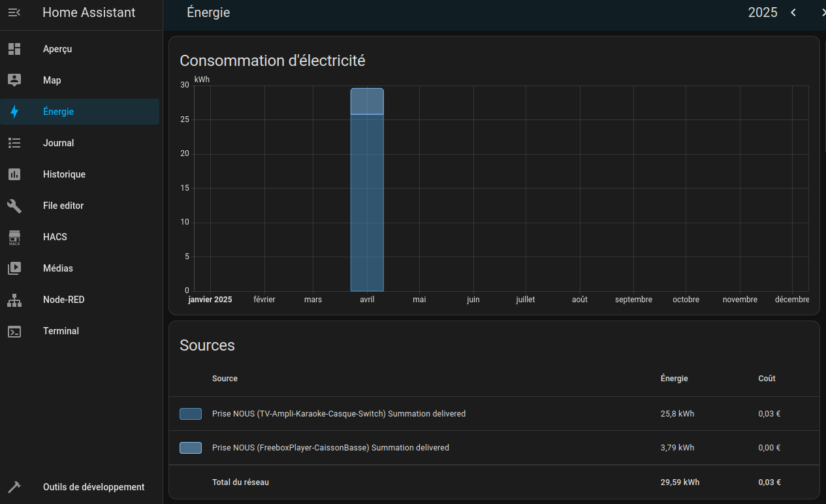
Task: Click the Médias play icon
Action: [x=14, y=268]
